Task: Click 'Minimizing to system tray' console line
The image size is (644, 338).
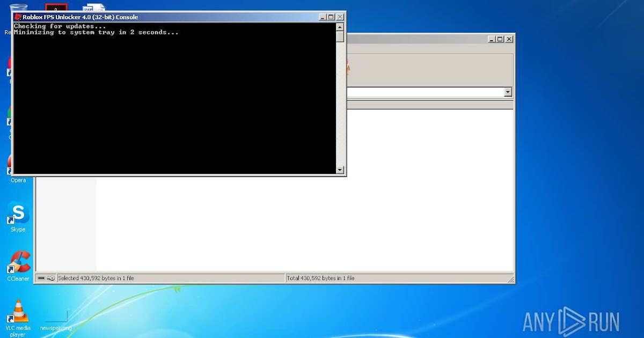Action: [x=96, y=33]
